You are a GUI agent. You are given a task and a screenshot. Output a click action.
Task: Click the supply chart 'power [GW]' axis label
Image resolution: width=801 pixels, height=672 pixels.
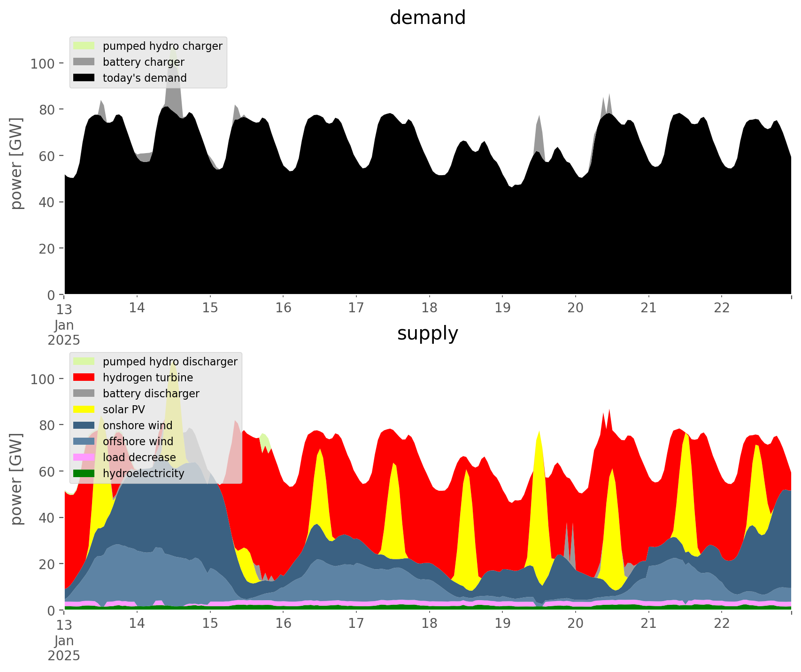[16, 479]
